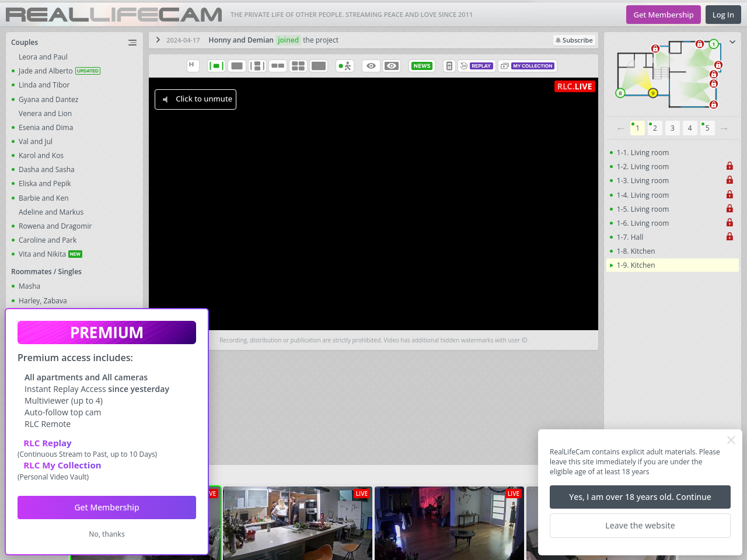
Task: Expand the news item with the chevron arrow
Action: point(158,40)
